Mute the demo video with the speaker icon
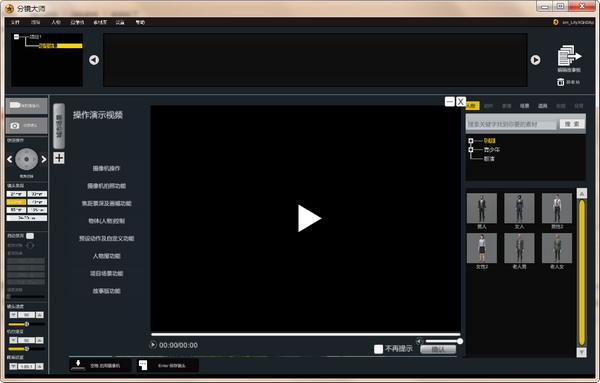This screenshot has width=600, height=383. (x=419, y=341)
